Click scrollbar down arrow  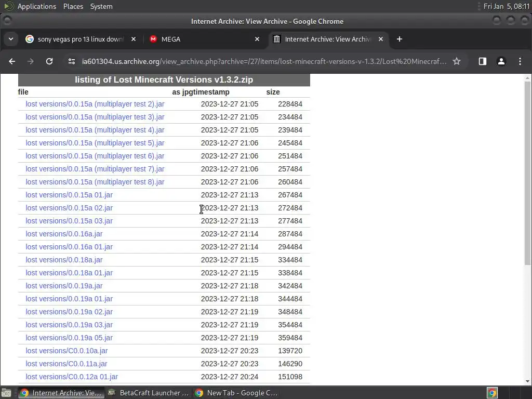pyautogui.click(x=527, y=381)
